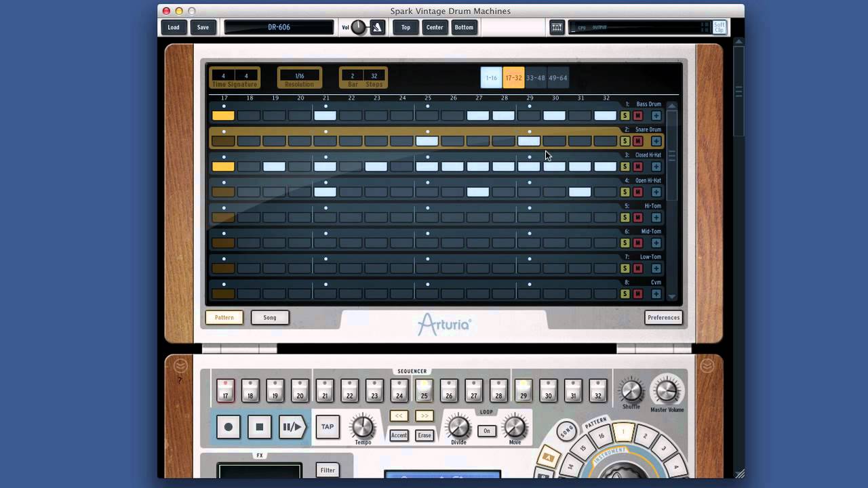Solo the Hi-Tom track
The image size is (868, 488).
point(625,218)
